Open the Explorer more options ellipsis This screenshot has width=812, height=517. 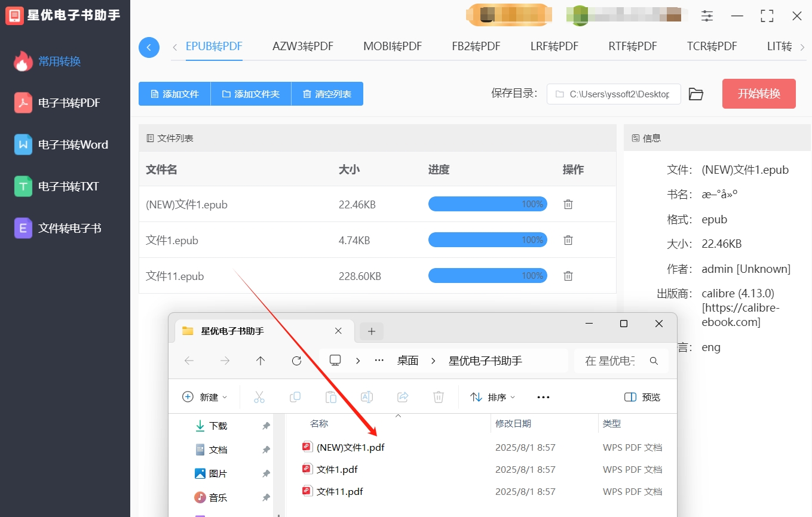coord(543,397)
